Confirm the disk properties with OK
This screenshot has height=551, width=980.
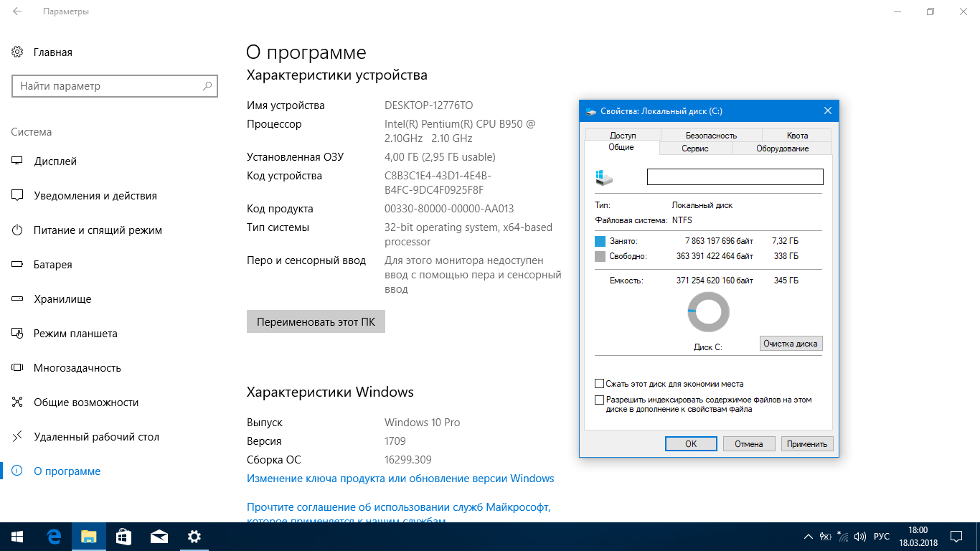(x=691, y=444)
